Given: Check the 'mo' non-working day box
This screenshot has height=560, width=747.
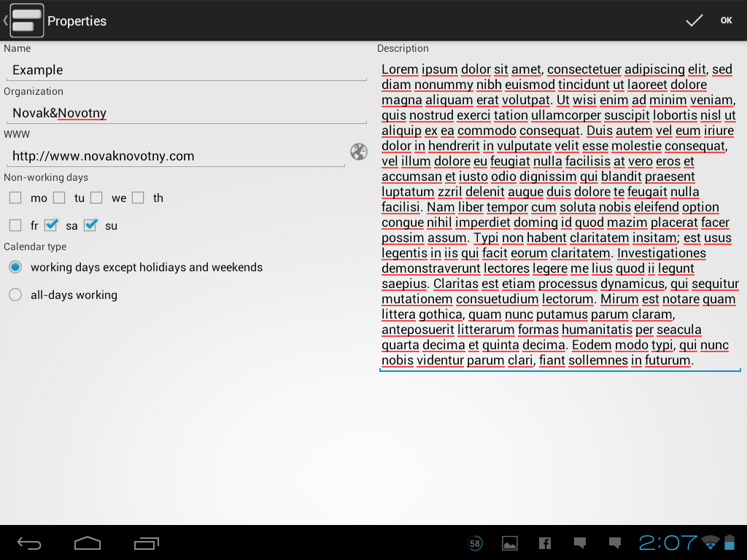Looking at the screenshot, I should [x=15, y=198].
